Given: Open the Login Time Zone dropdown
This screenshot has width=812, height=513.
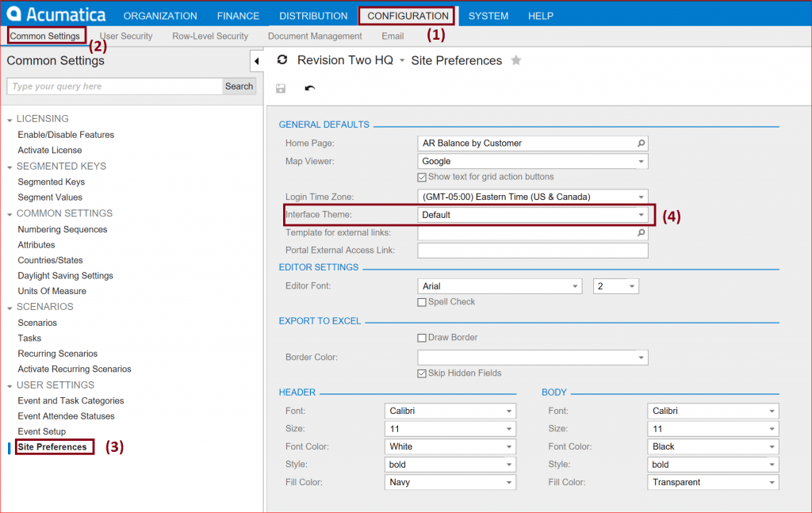Looking at the screenshot, I should point(641,197).
